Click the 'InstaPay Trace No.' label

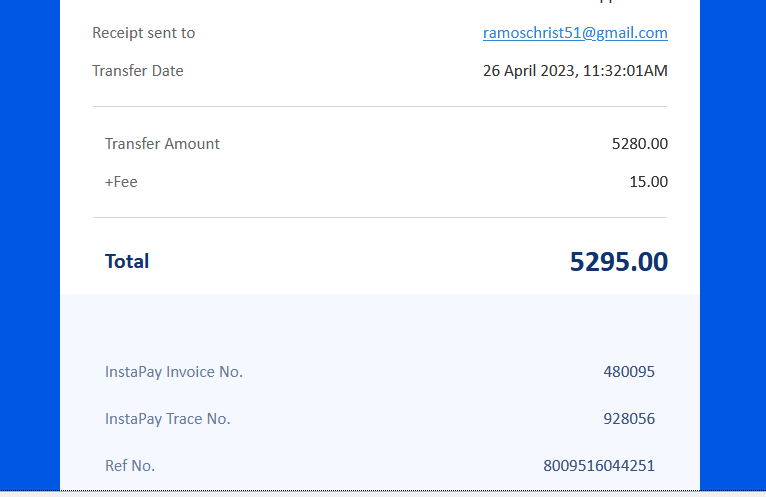[168, 419]
